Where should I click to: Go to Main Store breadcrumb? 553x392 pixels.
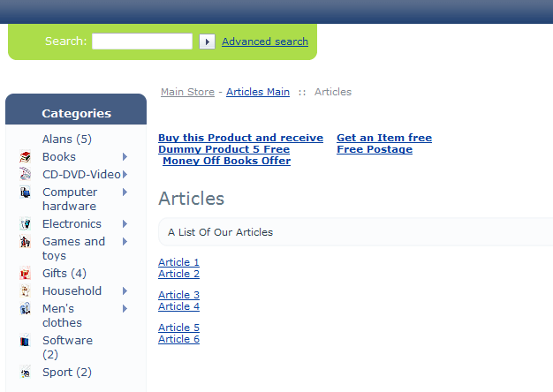[187, 92]
